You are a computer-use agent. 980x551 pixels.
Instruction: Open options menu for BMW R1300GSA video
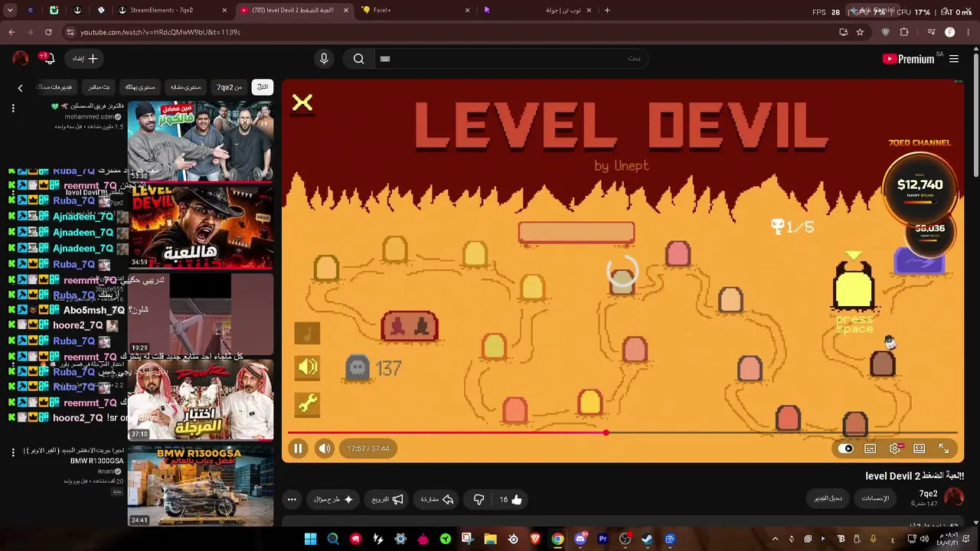pyautogui.click(x=13, y=453)
